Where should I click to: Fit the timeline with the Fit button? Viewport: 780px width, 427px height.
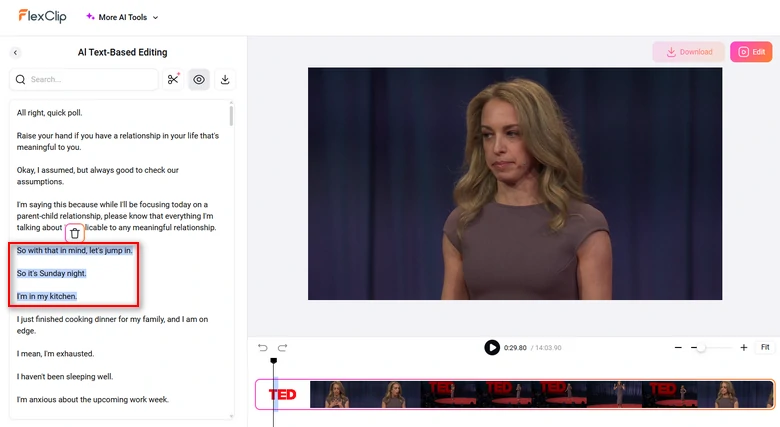click(x=765, y=347)
